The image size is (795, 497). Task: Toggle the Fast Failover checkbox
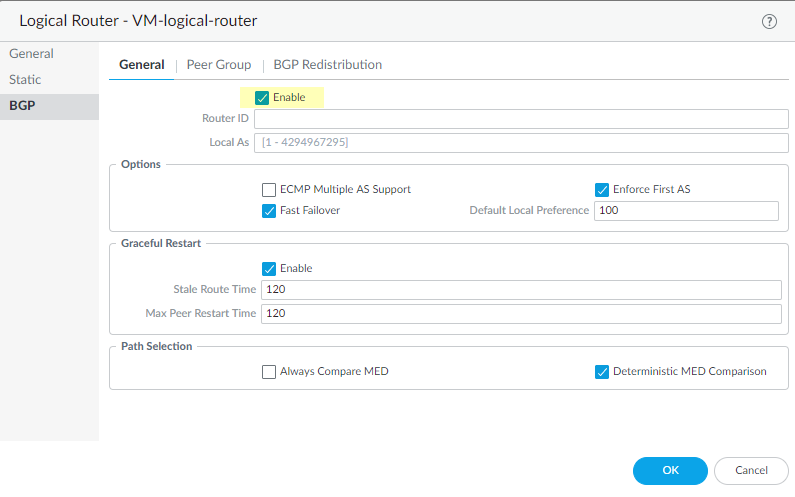[x=269, y=211]
